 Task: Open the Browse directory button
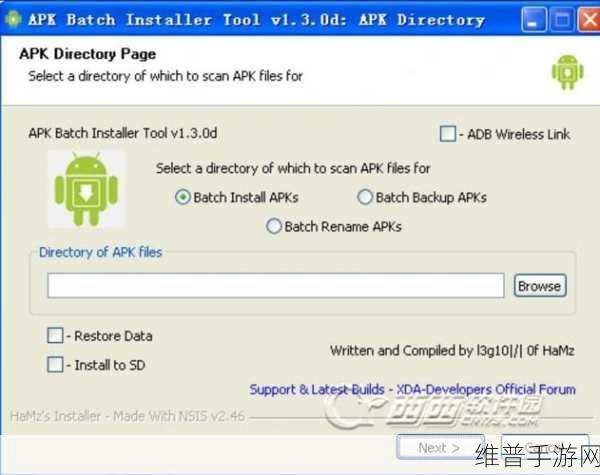pos(540,286)
